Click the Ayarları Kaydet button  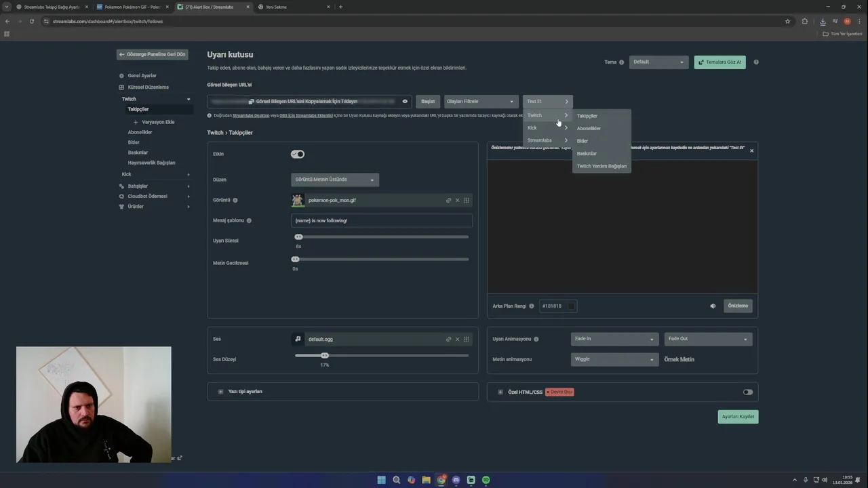738,417
